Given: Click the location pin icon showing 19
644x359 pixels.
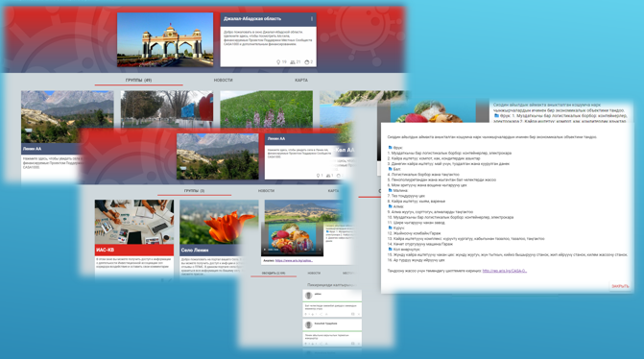Looking at the screenshot, I should tap(278, 62).
